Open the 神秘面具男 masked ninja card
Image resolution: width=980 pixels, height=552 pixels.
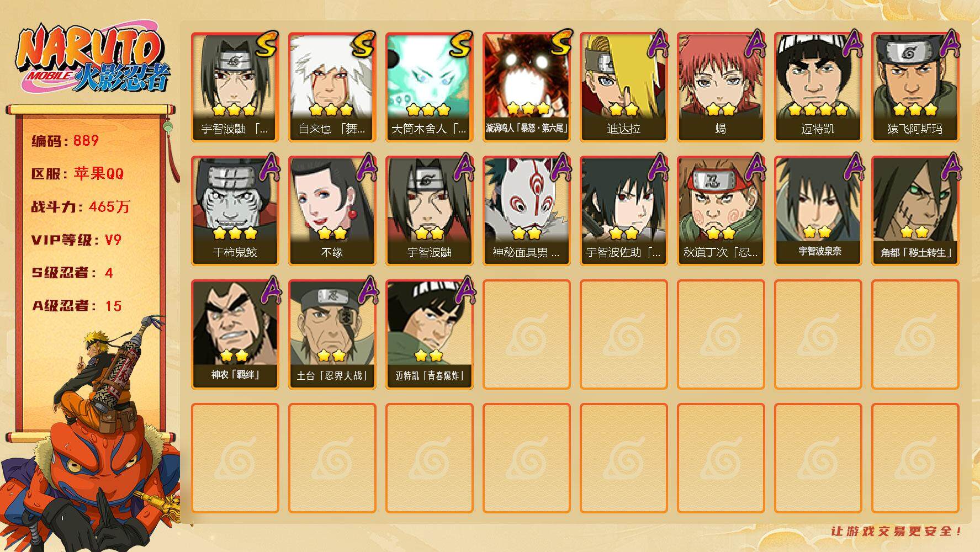point(526,211)
